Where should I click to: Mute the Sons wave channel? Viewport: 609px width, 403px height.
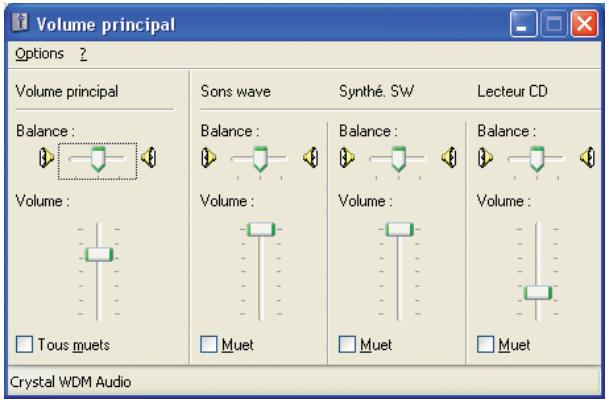pyautogui.click(x=209, y=344)
